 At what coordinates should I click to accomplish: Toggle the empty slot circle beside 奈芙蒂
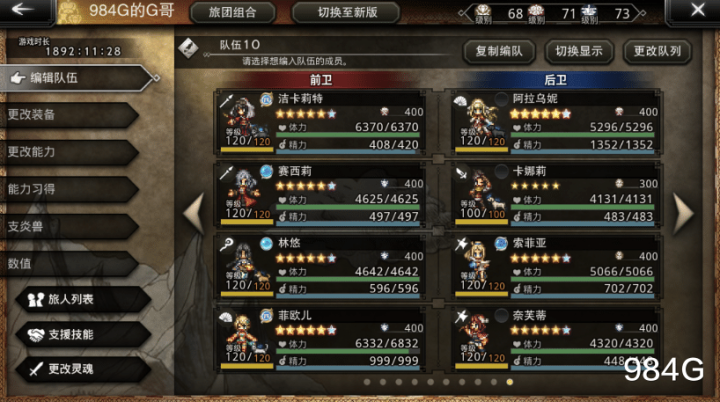[x=501, y=315]
